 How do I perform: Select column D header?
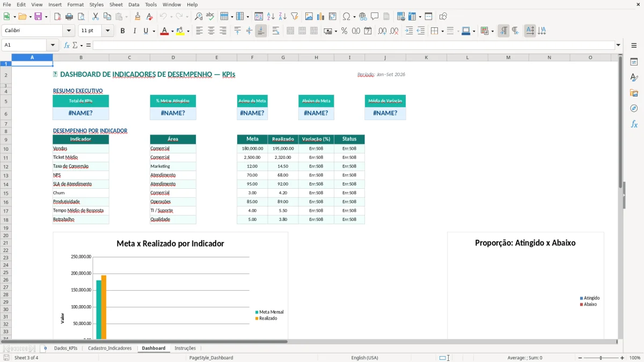(x=173, y=57)
